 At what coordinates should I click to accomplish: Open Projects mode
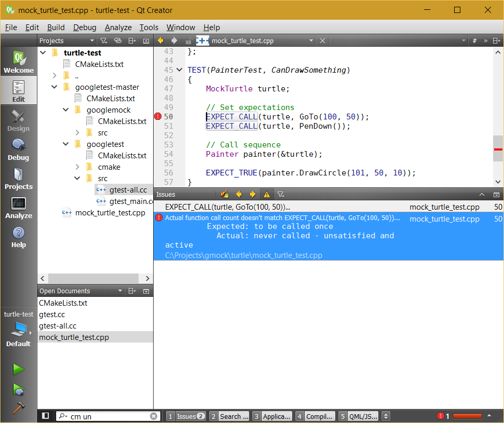click(19, 179)
